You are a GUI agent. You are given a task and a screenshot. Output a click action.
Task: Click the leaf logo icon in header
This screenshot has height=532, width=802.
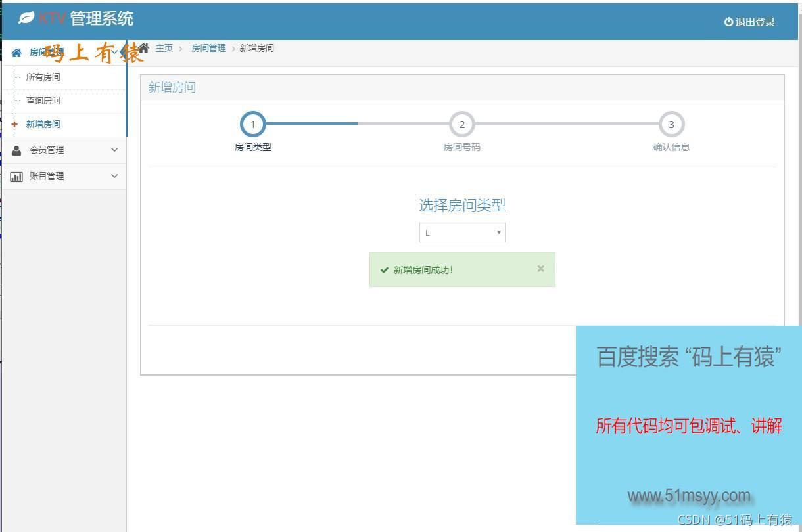[26, 18]
